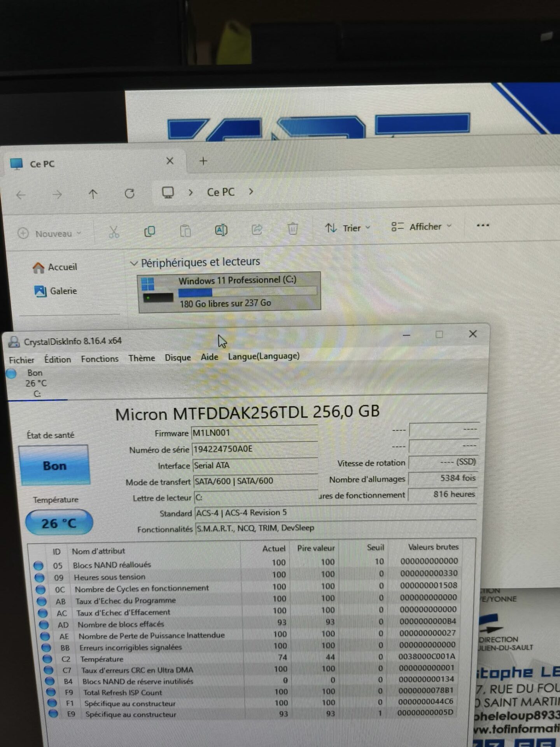Click the Interface field Serial ATA
This screenshot has height=747, width=560.
[255, 465]
